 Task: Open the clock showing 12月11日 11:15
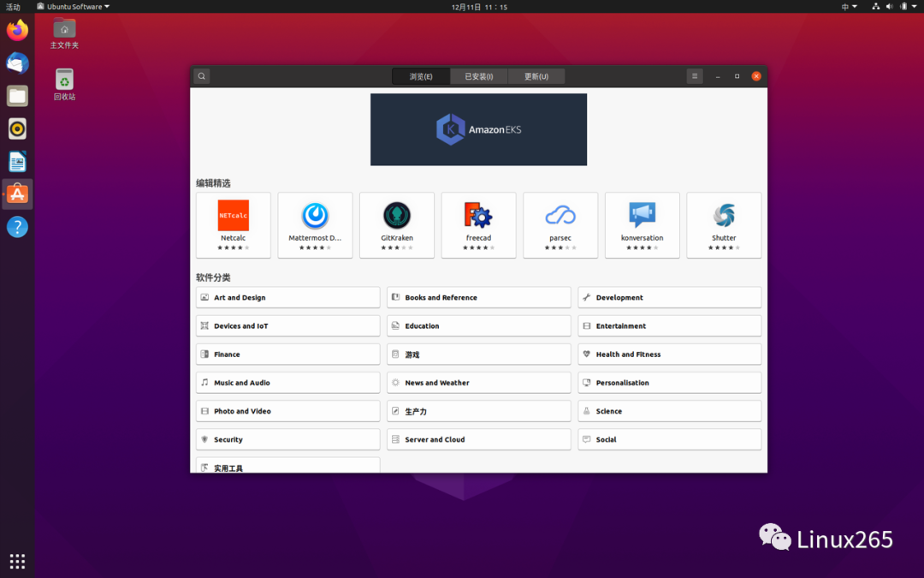[479, 7]
